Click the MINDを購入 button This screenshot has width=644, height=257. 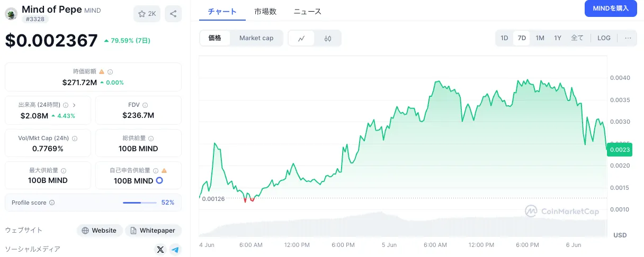(611, 8)
